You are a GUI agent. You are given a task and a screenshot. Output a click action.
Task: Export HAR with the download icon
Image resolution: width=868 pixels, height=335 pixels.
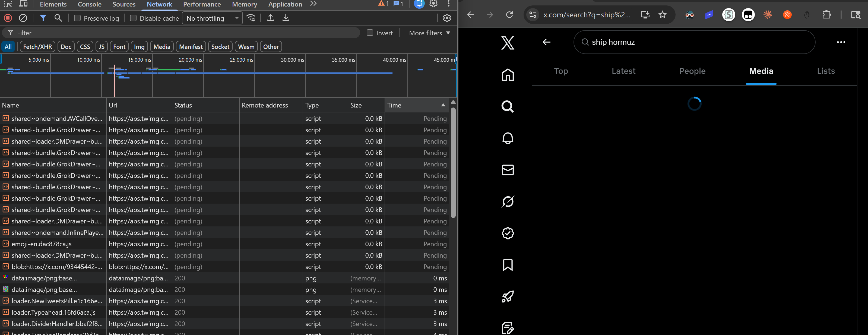pyautogui.click(x=286, y=18)
